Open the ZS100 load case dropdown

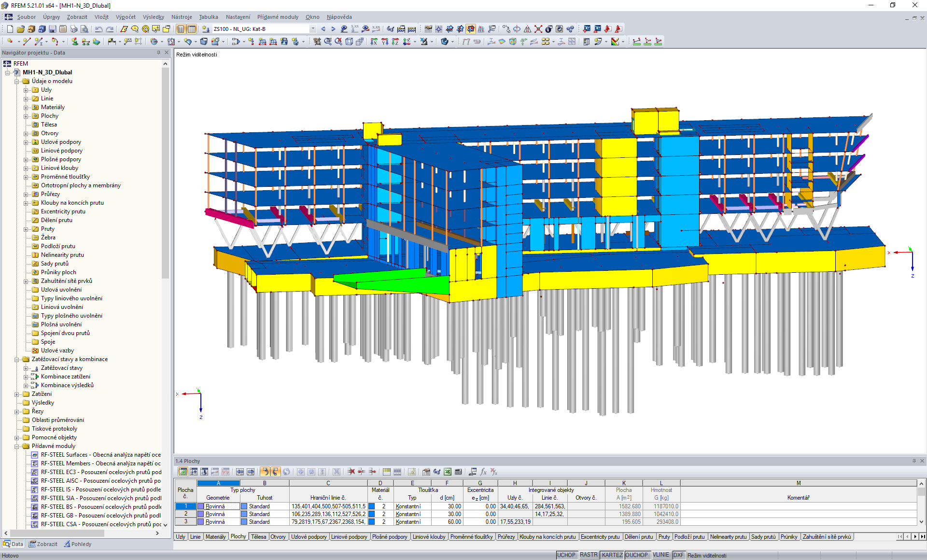coord(312,28)
